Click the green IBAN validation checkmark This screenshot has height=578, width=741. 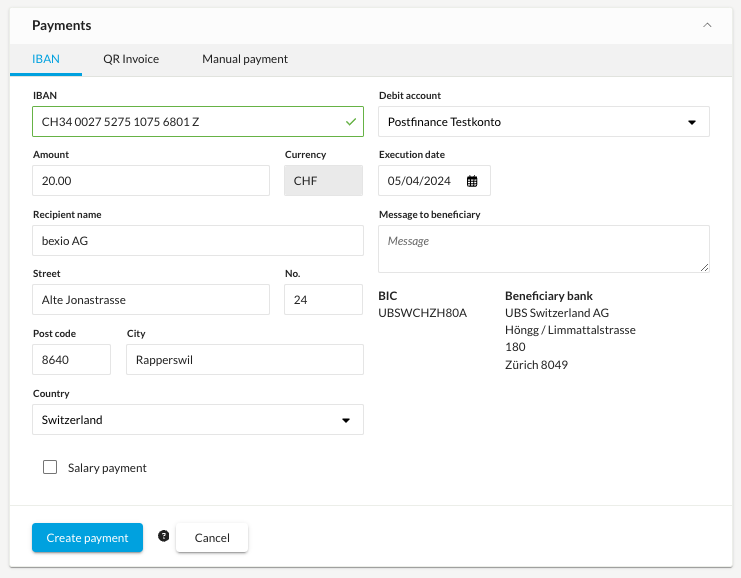351,122
